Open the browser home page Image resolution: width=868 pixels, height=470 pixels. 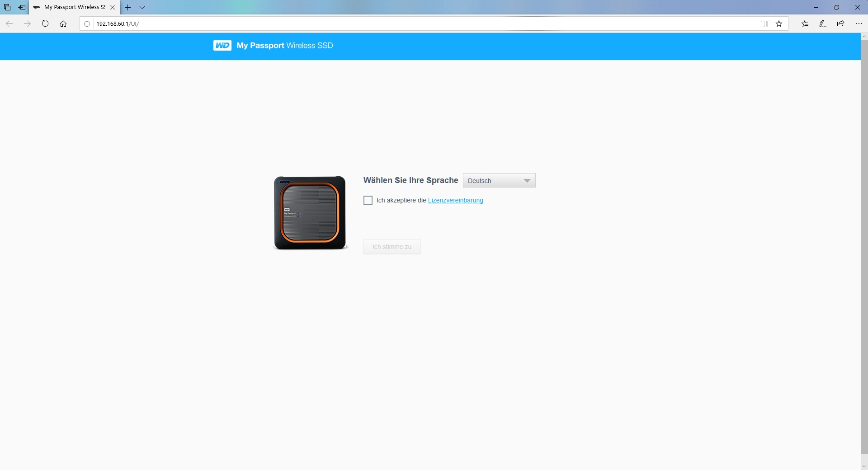63,24
